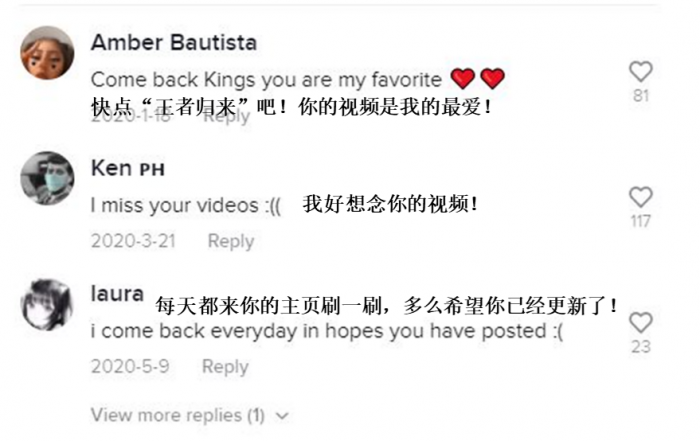Open Amber Bautista's profile picture

[x=47, y=53]
